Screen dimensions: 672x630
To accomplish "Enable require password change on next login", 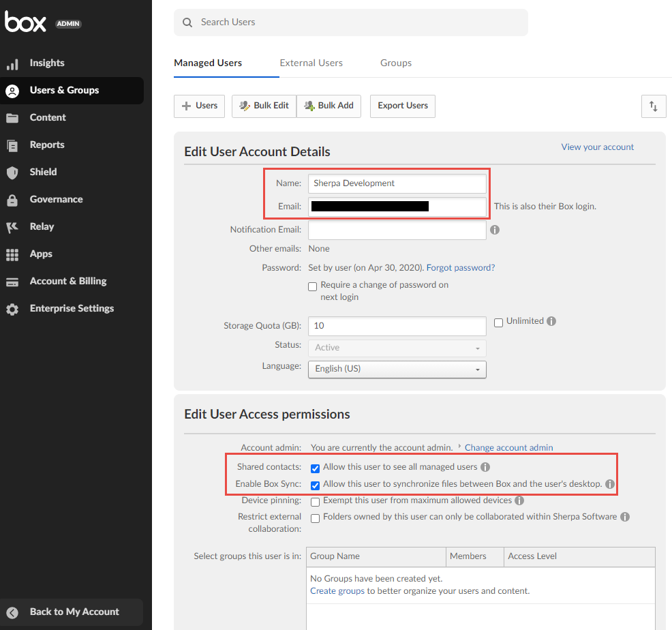I will click(313, 286).
